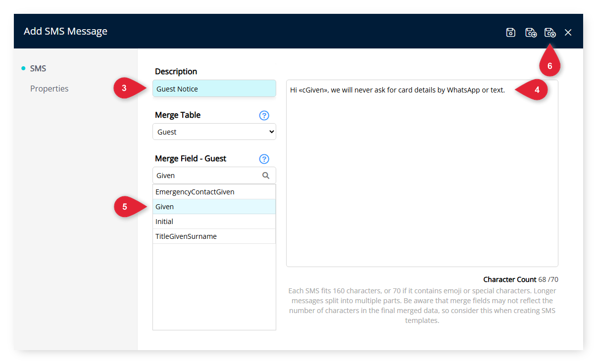Switch to the Properties section
Viewport: 597px width, 364px height.
(x=50, y=89)
